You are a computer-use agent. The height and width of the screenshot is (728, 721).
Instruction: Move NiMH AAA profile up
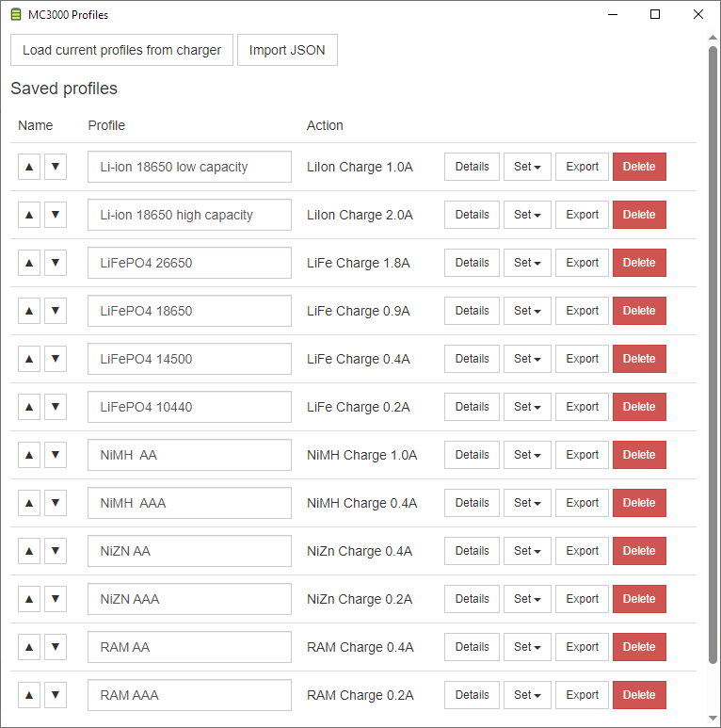[x=29, y=503]
